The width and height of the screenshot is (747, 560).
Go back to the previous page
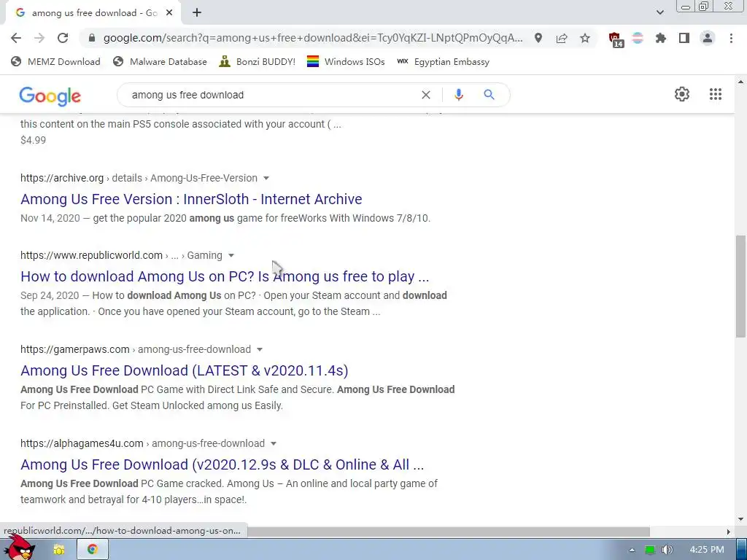point(16,38)
